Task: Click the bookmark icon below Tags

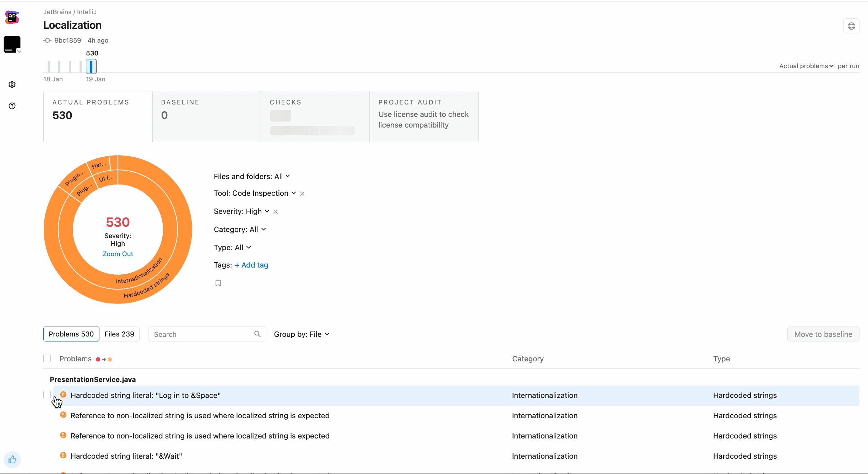Action: pyautogui.click(x=218, y=283)
